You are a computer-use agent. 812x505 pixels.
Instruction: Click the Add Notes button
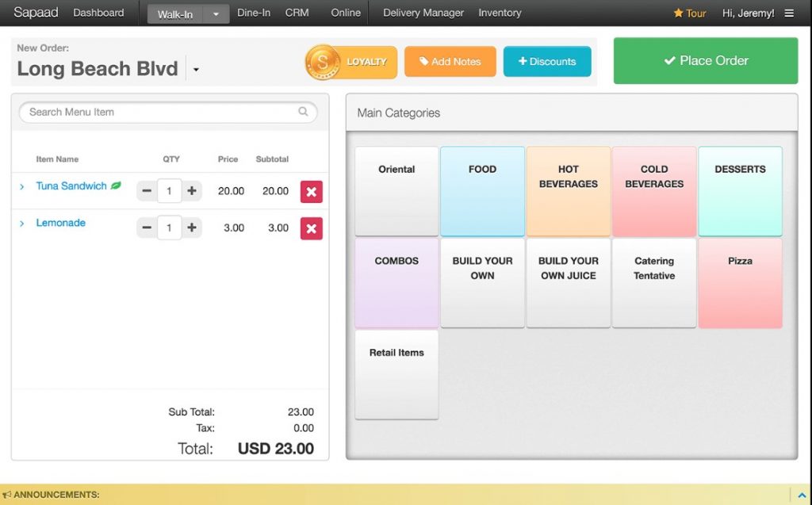click(450, 61)
